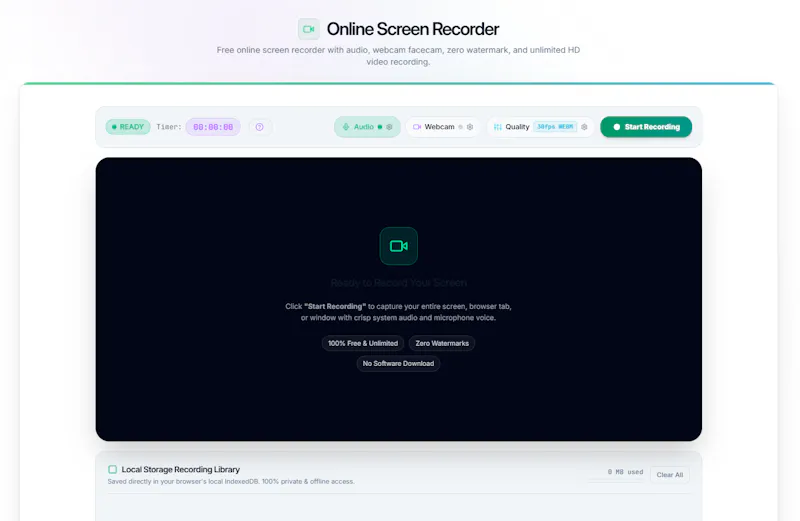Click the Start Recording button
This screenshot has width=800, height=521.
(x=646, y=127)
